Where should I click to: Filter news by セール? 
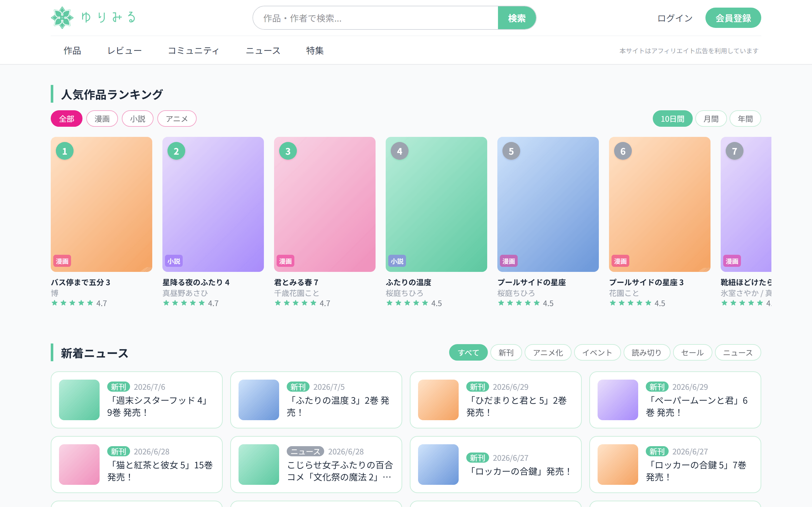coord(692,352)
